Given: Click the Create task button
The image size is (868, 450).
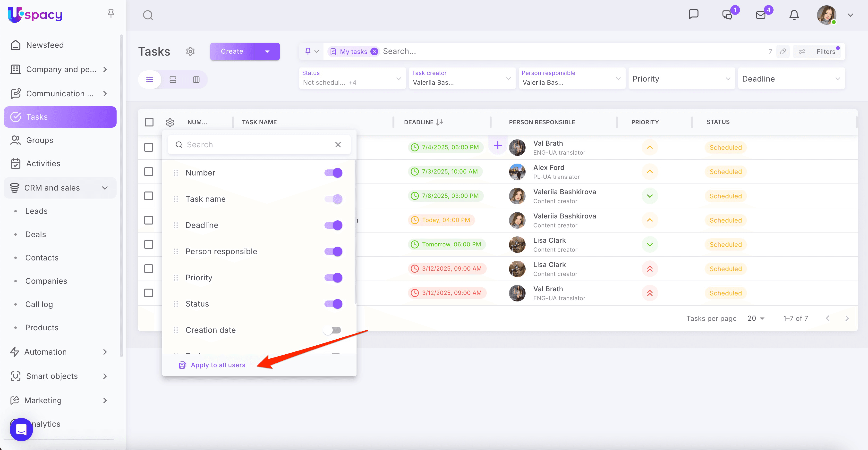Looking at the screenshot, I should pos(232,51).
